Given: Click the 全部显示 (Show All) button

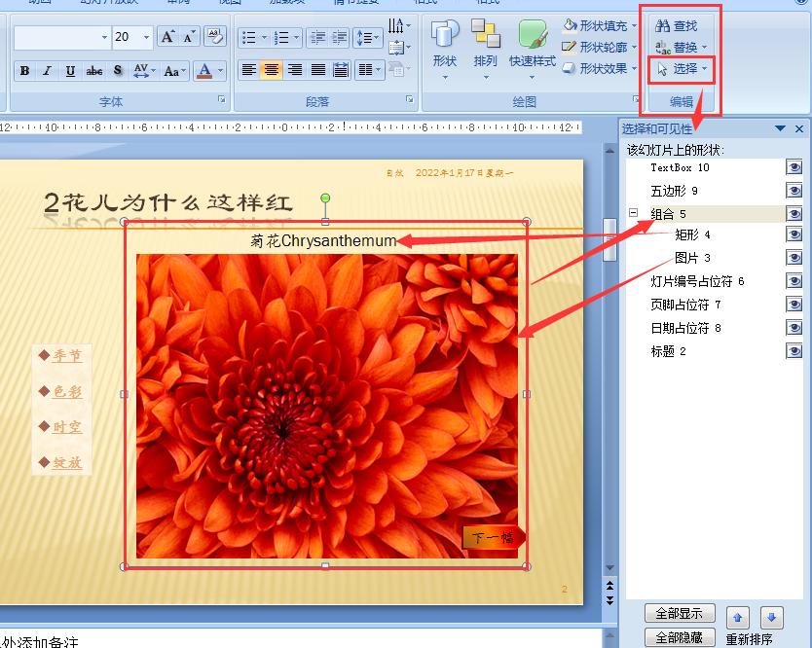Looking at the screenshot, I should tap(680, 613).
